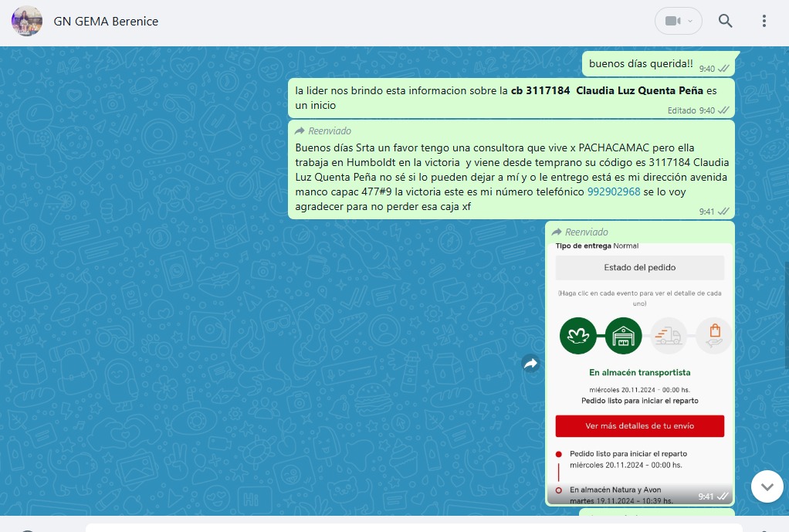Click the 'Estado del pedido' bar
This screenshot has width=789, height=532.
coord(639,268)
